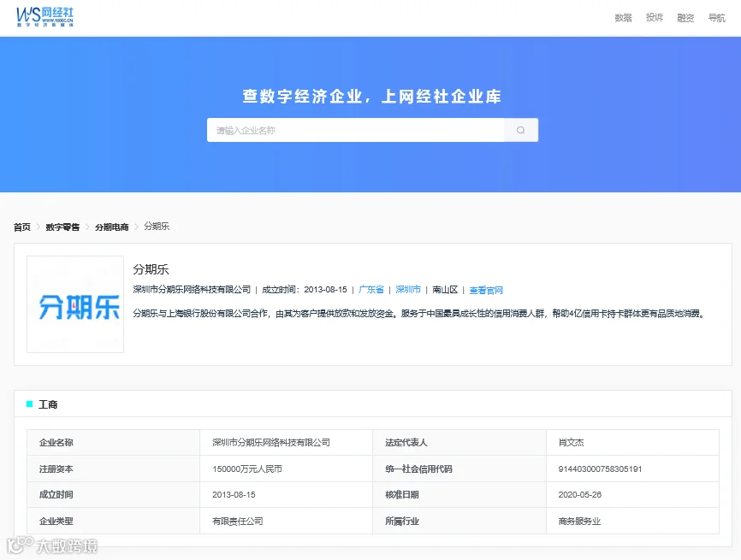Click the 所属行业 table label
741x560 pixels.
pyautogui.click(x=402, y=521)
